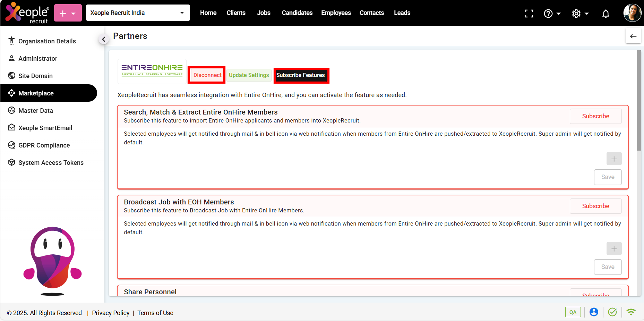Click the Xeople recruit logo

click(x=27, y=13)
